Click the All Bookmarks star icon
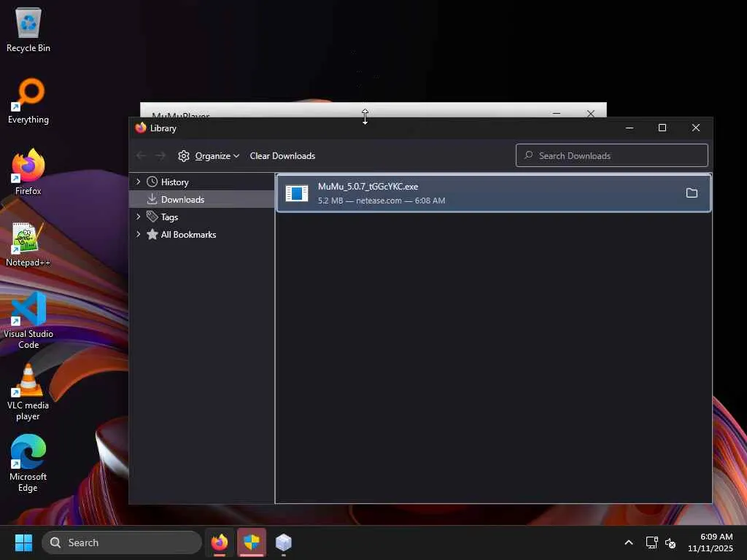747x560 pixels. 152,234
